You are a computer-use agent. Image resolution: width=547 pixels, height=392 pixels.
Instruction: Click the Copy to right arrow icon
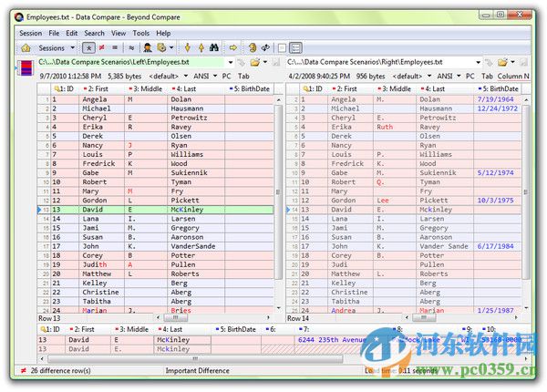(232, 47)
